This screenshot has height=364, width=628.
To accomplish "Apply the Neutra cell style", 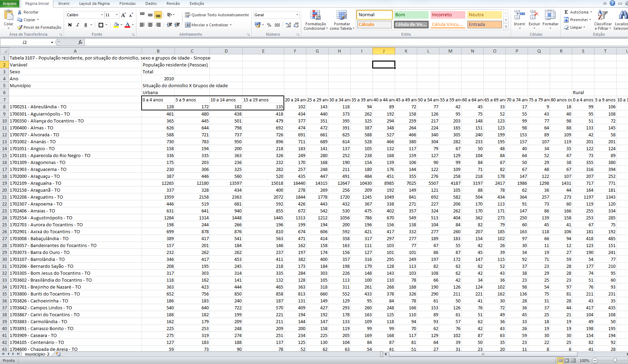I will pyautogui.click(x=484, y=15).
